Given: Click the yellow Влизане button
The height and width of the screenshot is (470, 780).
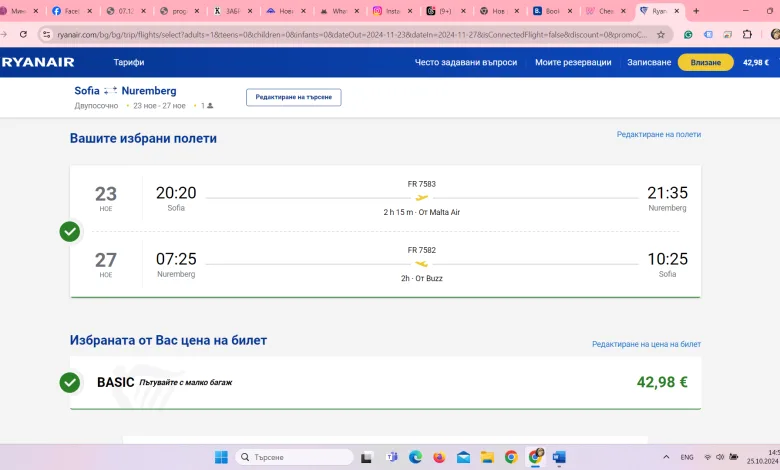Looking at the screenshot, I should point(706,62).
